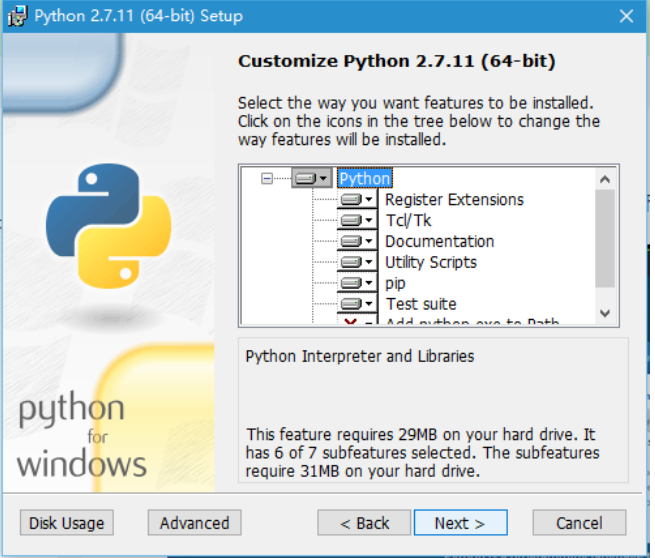The width and height of the screenshot is (655, 558).
Task: Select Test suite in the feature tree
Action: (x=421, y=304)
